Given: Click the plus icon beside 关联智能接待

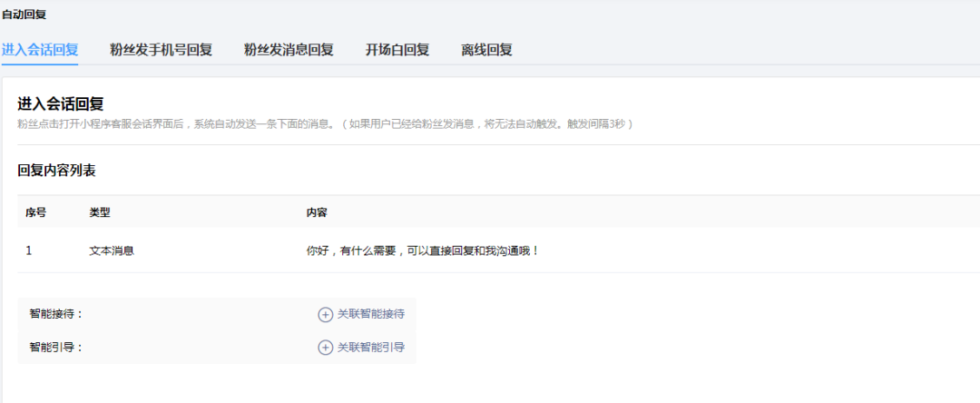Looking at the screenshot, I should 325,314.
